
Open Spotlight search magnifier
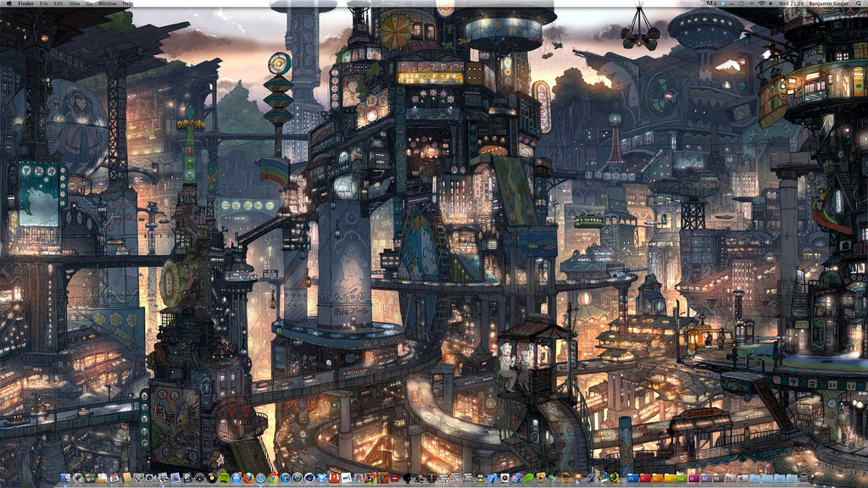(859, 3)
